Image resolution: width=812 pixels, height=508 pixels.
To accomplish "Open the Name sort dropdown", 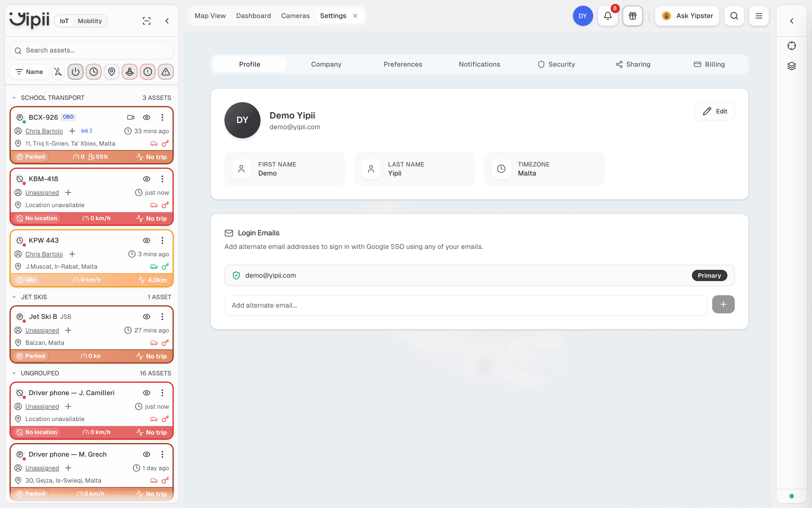I will [x=29, y=72].
